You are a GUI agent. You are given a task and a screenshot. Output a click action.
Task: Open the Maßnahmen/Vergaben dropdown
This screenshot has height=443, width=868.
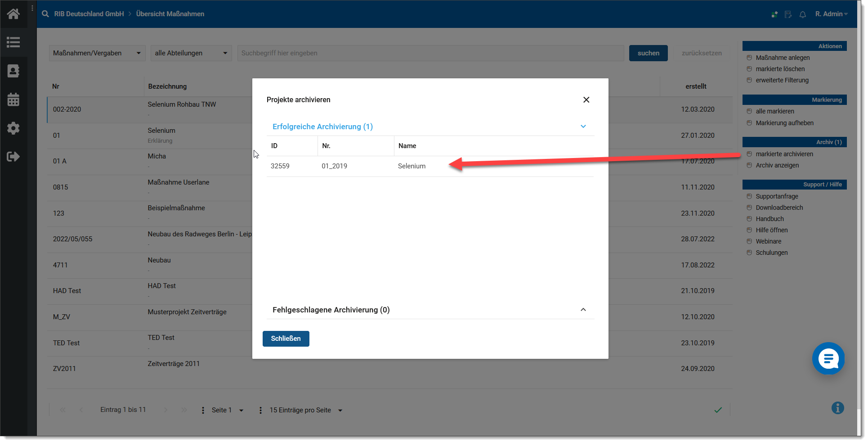click(97, 53)
